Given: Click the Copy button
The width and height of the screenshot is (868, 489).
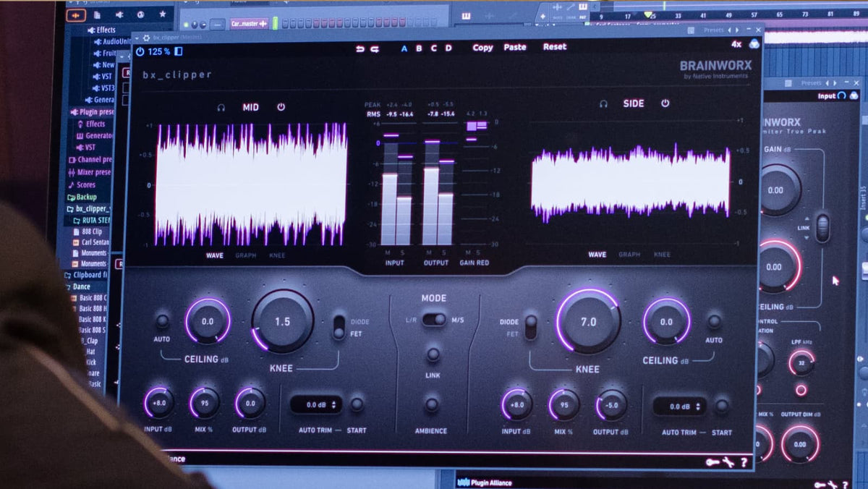Looking at the screenshot, I should pyautogui.click(x=482, y=48).
